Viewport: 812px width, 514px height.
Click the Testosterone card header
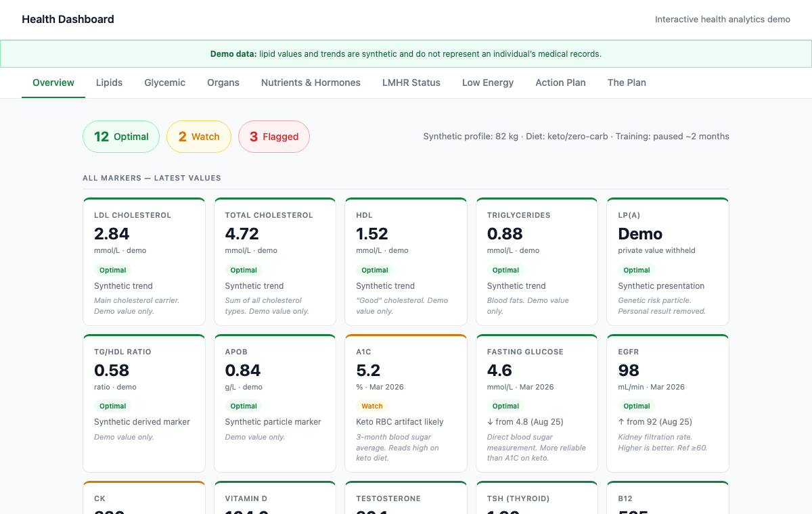pyautogui.click(x=388, y=498)
